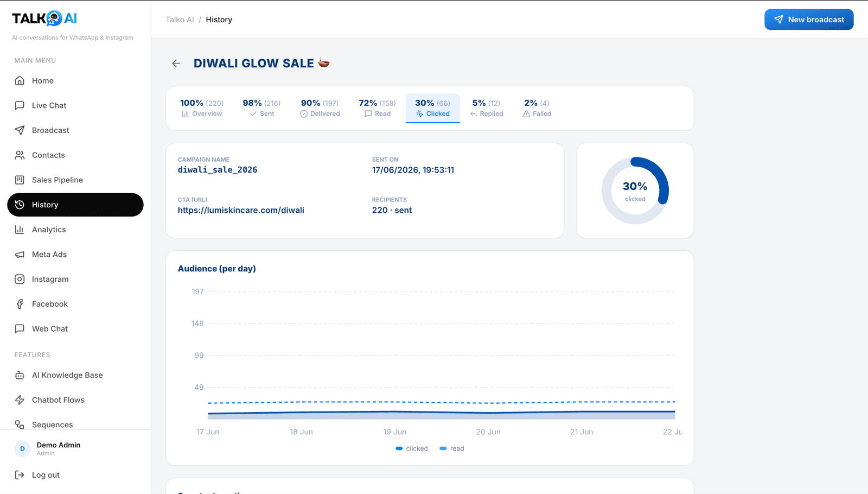Click the Home house icon

pos(20,81)
